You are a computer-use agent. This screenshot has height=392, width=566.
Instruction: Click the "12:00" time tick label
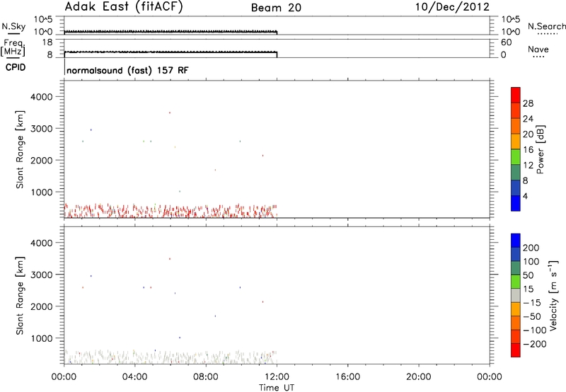(x=277, y=377)
